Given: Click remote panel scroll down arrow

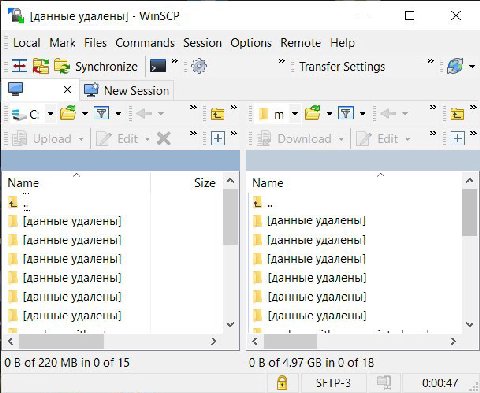Looking at the screenshot, I should click(x=470, y=324).
